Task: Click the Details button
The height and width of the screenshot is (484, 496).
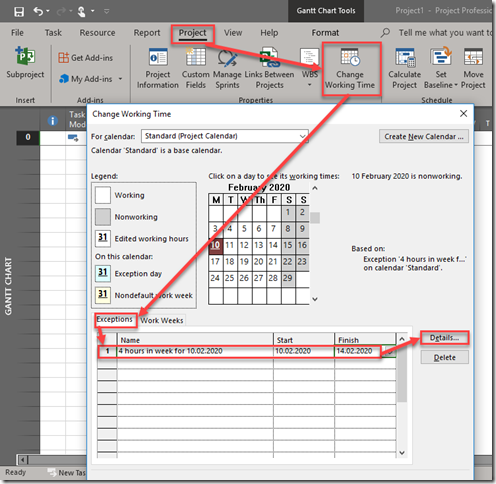Action: pos(444,338)
